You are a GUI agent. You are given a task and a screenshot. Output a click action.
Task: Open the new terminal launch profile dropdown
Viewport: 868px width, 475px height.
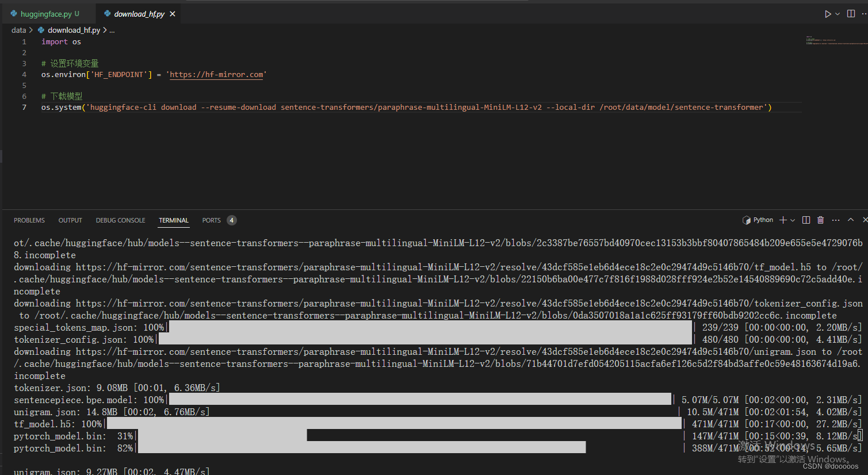coord(793,220)
